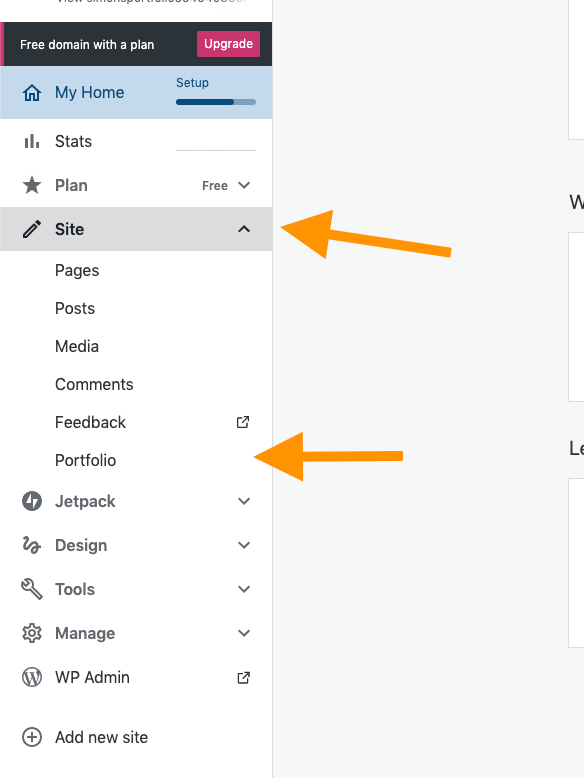
Task: Click the Plan star icon
Action: (x=32, y=185)
